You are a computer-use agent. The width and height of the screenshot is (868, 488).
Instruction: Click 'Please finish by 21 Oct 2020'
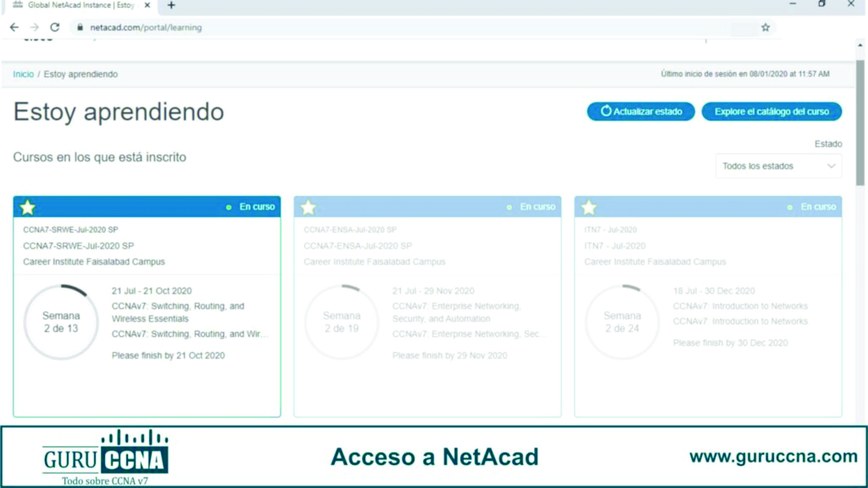168,355
